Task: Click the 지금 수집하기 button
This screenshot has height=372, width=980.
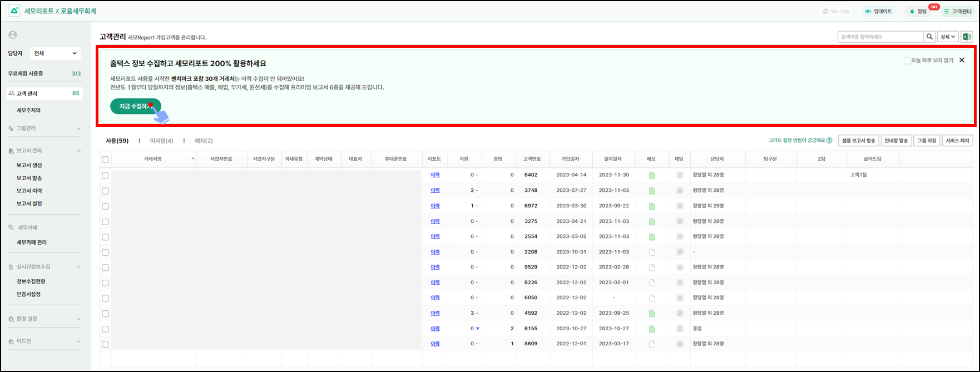Action: (x=135, y=106)
